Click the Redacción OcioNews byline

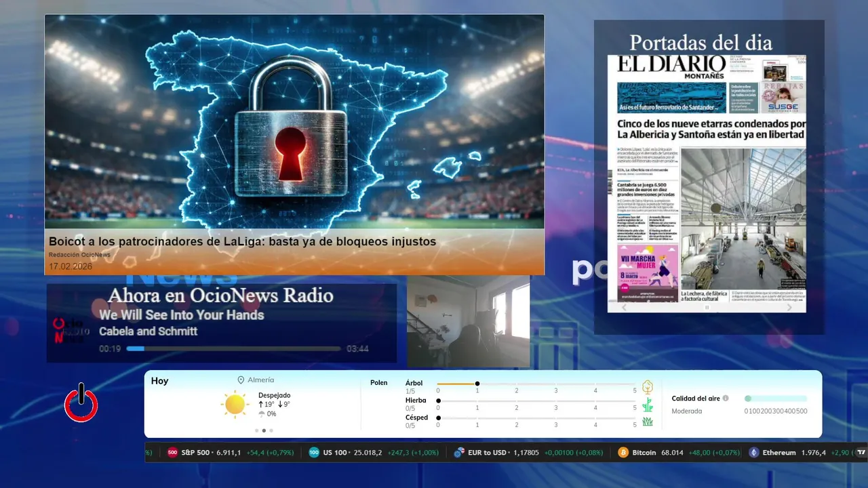[x=79, y=255]
